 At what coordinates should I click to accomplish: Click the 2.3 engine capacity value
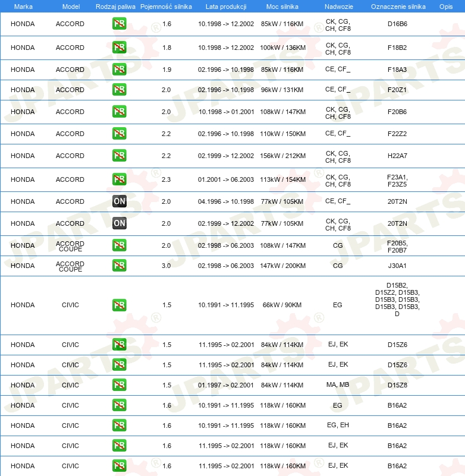[x=166, y=179]
